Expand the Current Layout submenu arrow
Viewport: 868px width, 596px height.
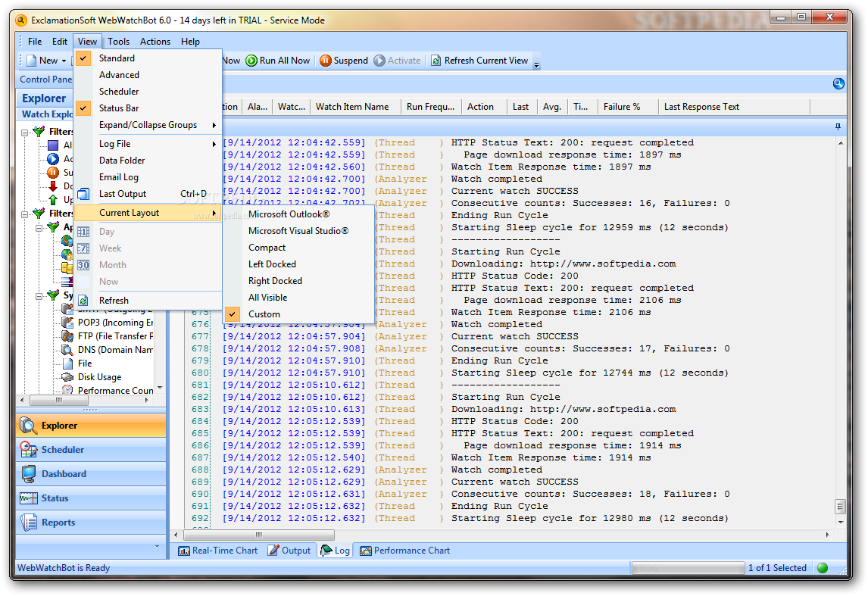(x=214, y=213)
